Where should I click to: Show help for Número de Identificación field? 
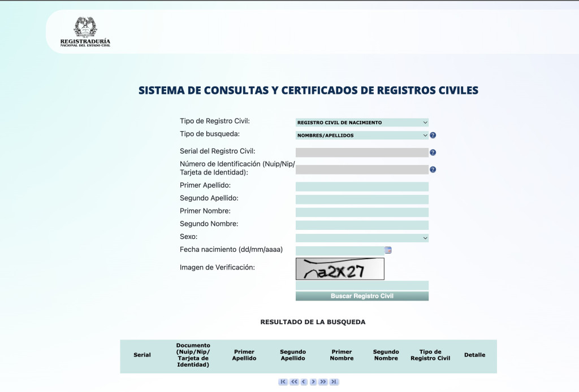pos(433,169)
